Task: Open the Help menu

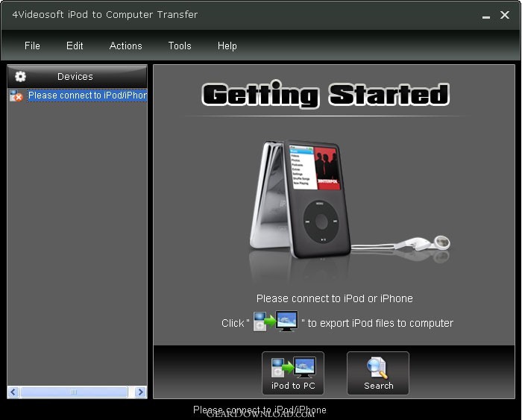Action: (x=227, y=46)
